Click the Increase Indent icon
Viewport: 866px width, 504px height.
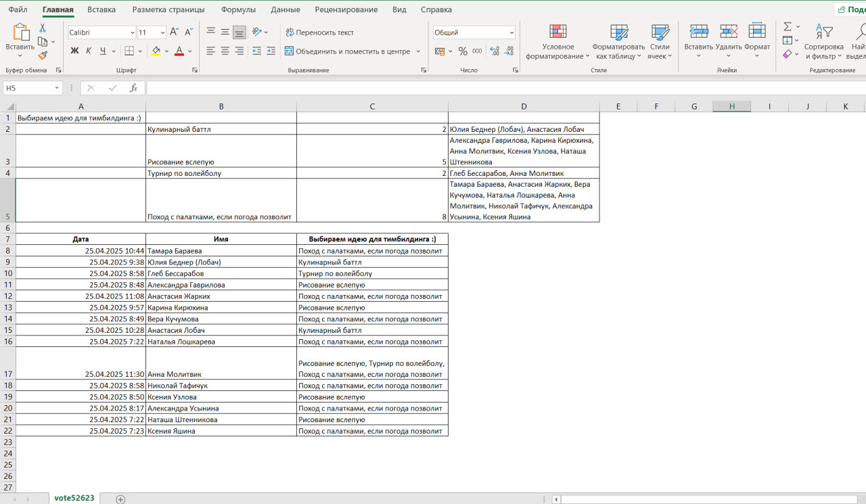point(271,51)
